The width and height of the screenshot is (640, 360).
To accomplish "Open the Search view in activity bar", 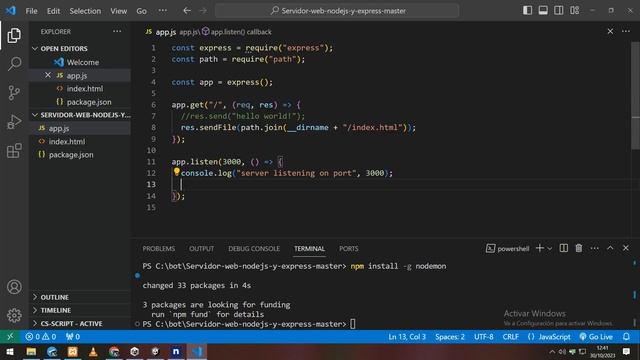I will pyautogui.click(x=14, y=64).
